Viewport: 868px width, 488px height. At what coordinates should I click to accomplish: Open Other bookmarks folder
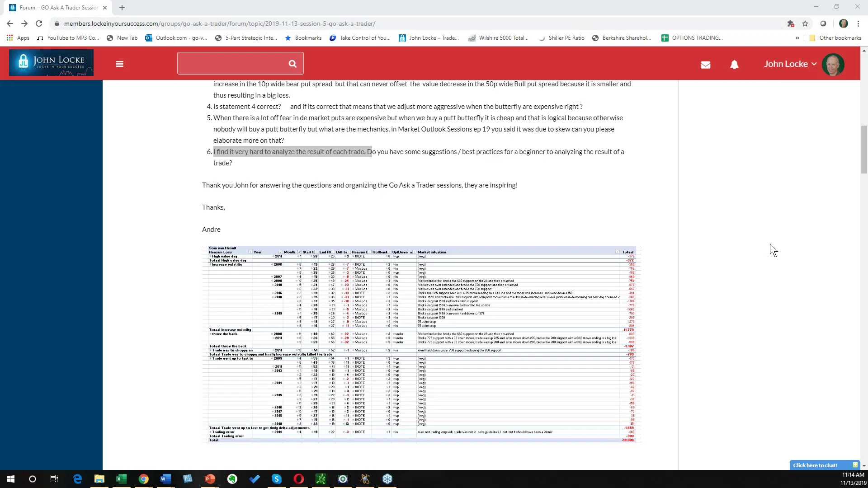tap(835, 38)
